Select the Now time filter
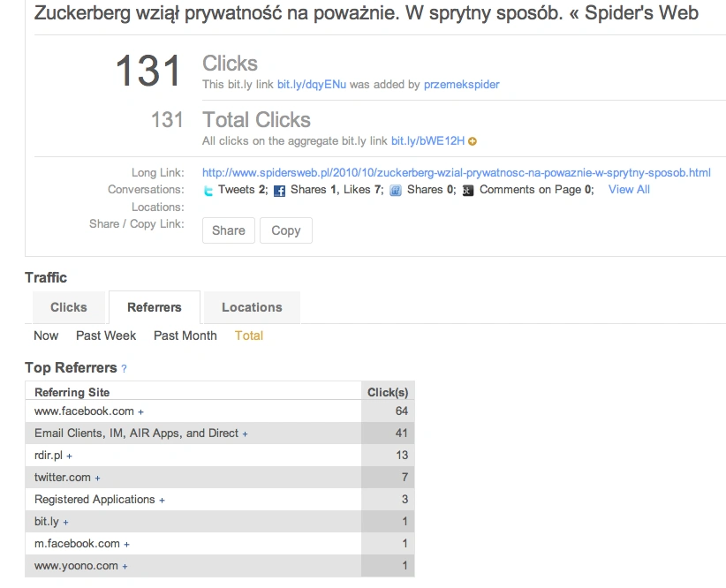 click(x=46, y=335)
